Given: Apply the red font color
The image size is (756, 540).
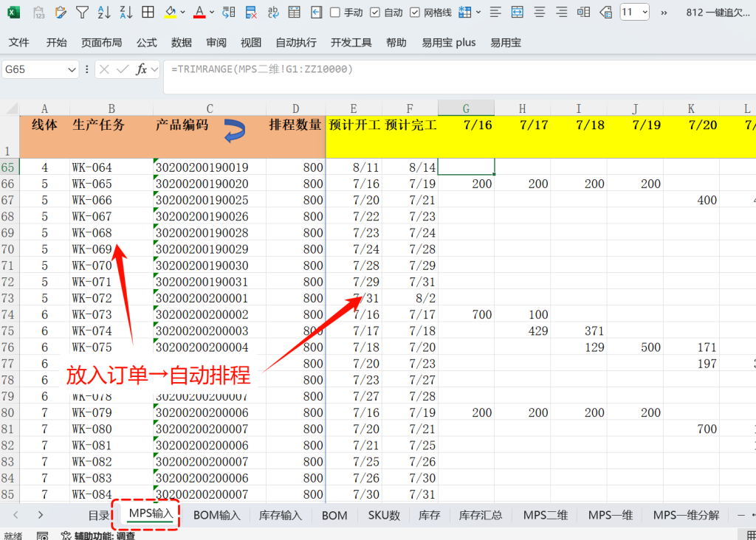Looking at the screenshot, I should tap(199, 13).
